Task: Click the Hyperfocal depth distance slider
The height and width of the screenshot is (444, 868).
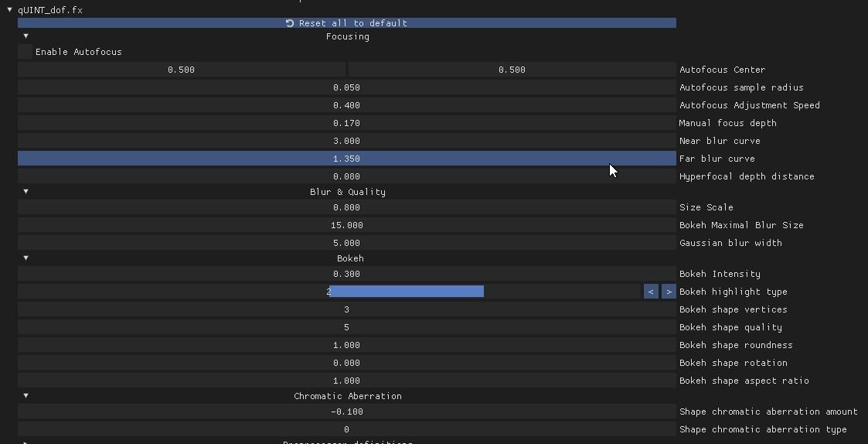Action: pyautogui.click(x=346, y=176)
